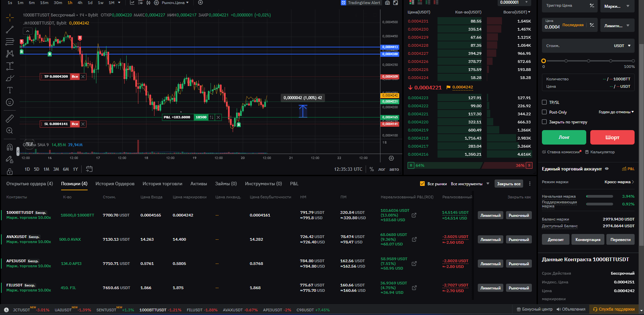Switch to the История Ордеров tab
The height and width of the screenshot is (315, 644).
[x=115, y=184]
